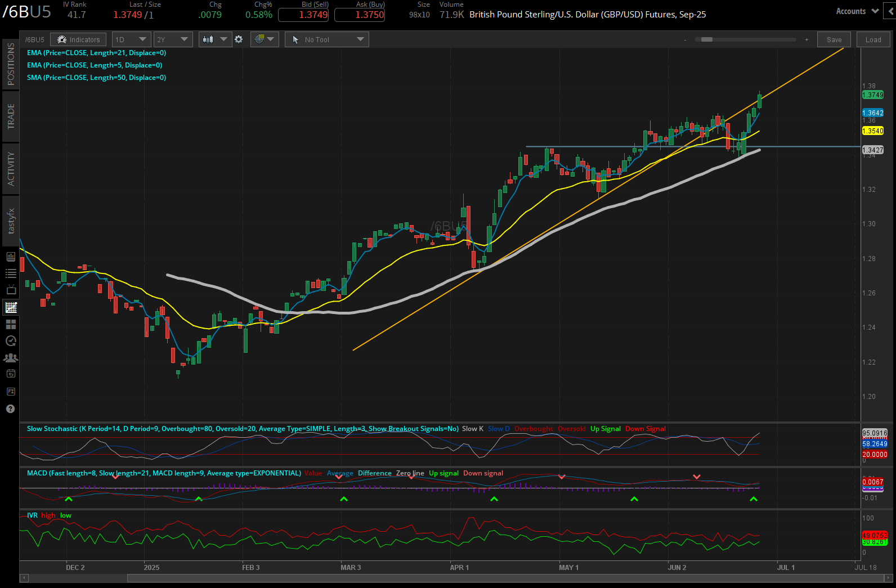Select the MACD study label
This screenshot has height=588, width=896.
pyautogui.click(x=164, y=473)
